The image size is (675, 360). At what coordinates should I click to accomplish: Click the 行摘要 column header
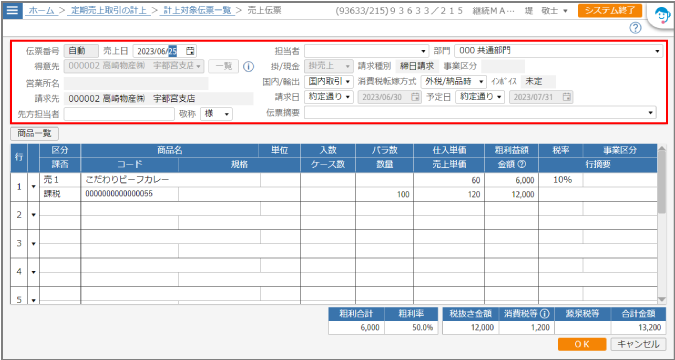[598, 164]
